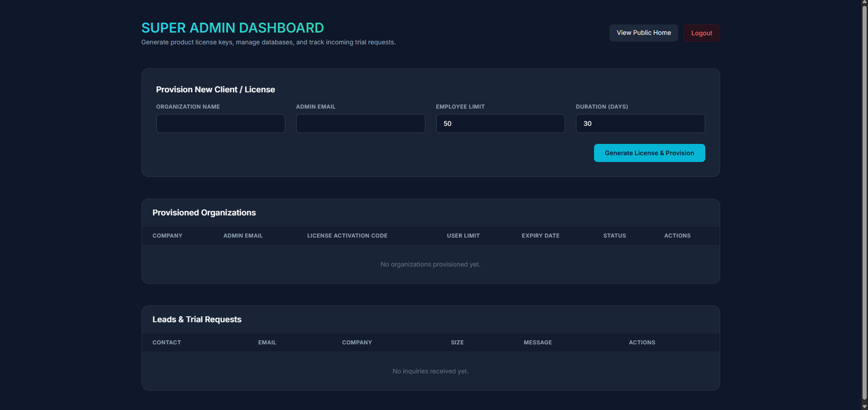Click the License Activation Code column header
This screenshot has height=410, width=868.
point(347,236)
